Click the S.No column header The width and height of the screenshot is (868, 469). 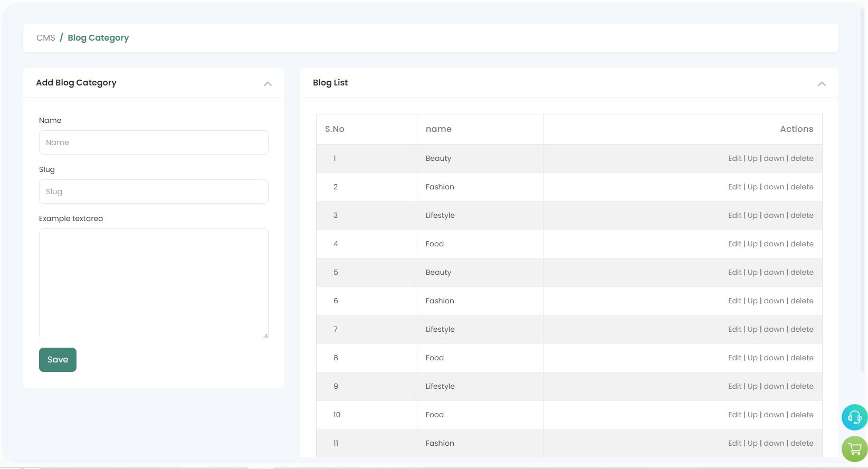coord(335,129)
